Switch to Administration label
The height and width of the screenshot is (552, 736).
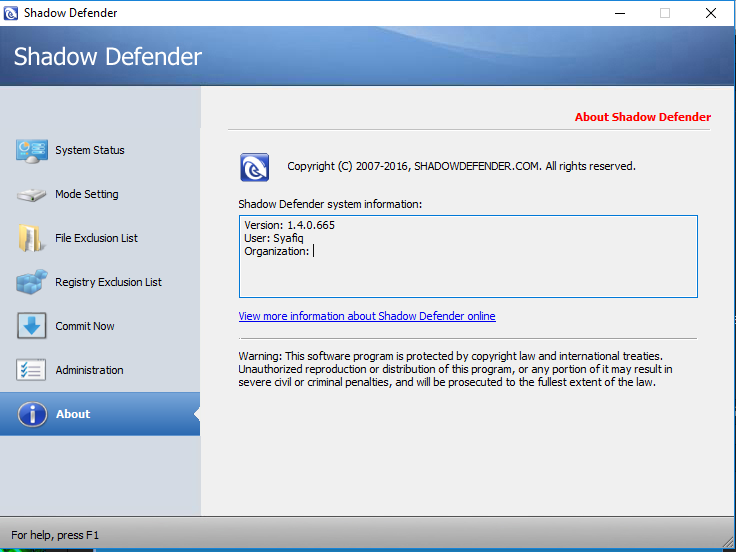tap(90, 370)
